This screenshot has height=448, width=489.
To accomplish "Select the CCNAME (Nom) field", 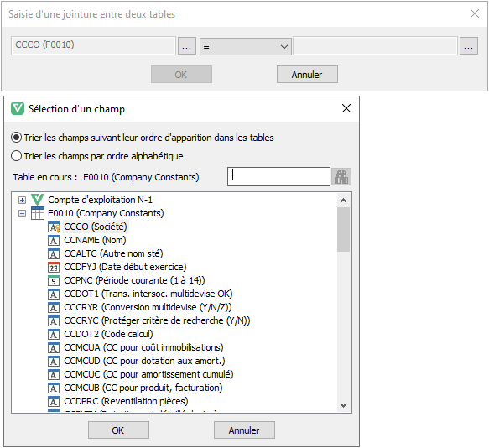I will point(95,240).
